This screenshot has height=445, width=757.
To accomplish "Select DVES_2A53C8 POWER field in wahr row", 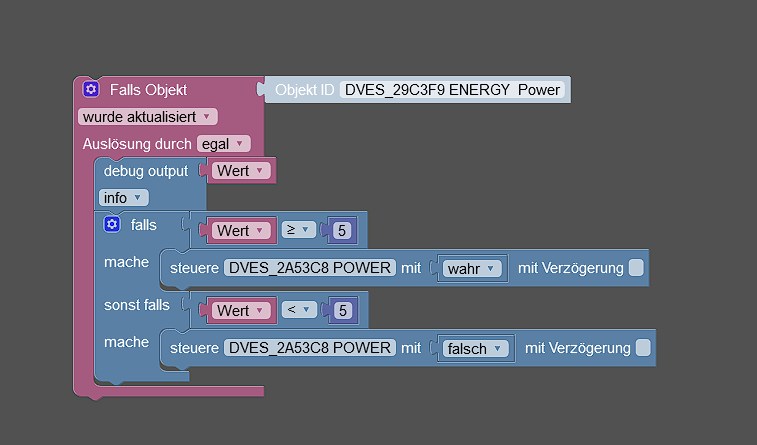I will click(x=310, y=267).
